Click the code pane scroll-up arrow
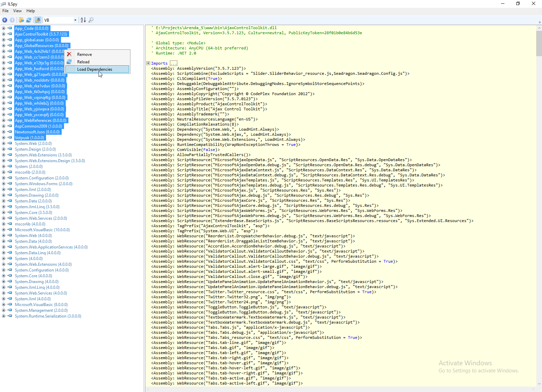 (x=539, y=28)
